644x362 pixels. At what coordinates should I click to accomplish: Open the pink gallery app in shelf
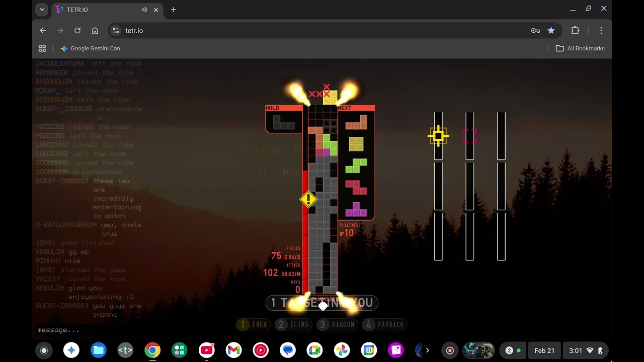click(x=396, y=350)
